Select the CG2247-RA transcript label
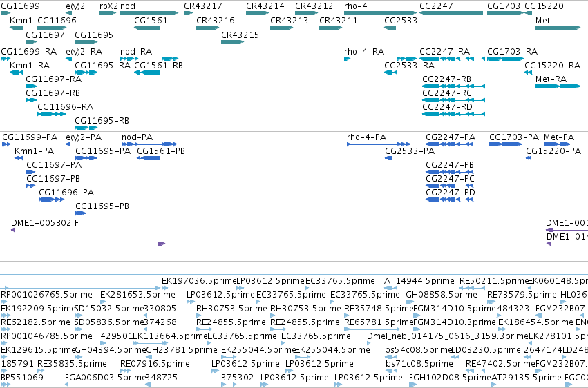 [444, 51]
